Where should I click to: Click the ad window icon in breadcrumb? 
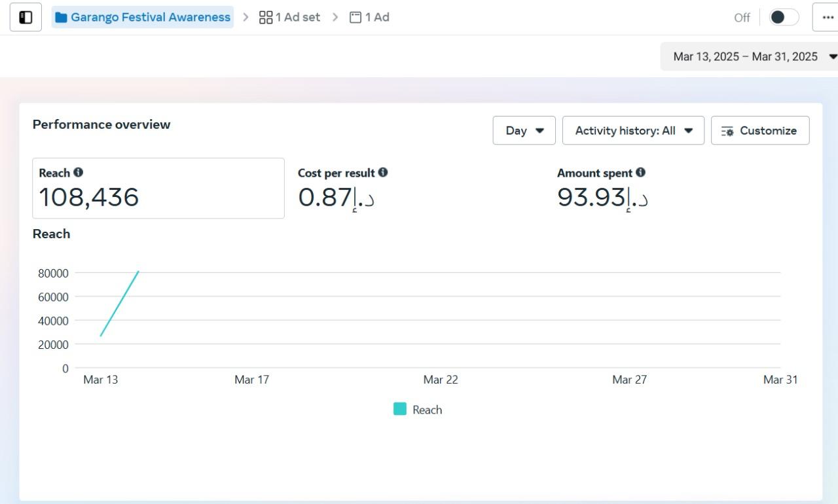coord(355,17)
